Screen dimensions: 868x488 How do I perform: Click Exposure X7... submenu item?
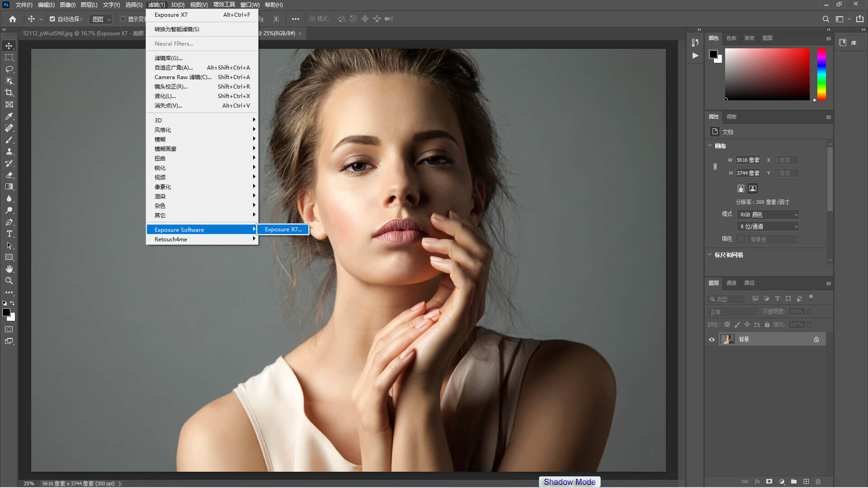click(283, 230)
